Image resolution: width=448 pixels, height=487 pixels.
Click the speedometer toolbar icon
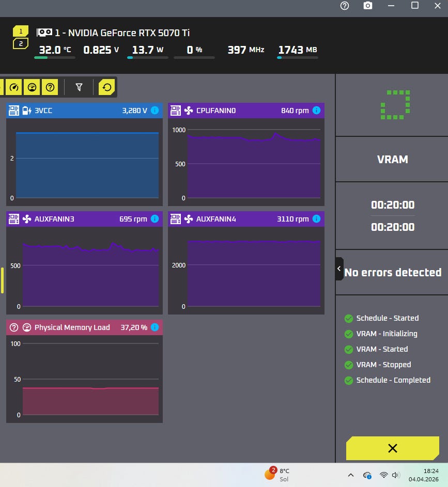13,87
